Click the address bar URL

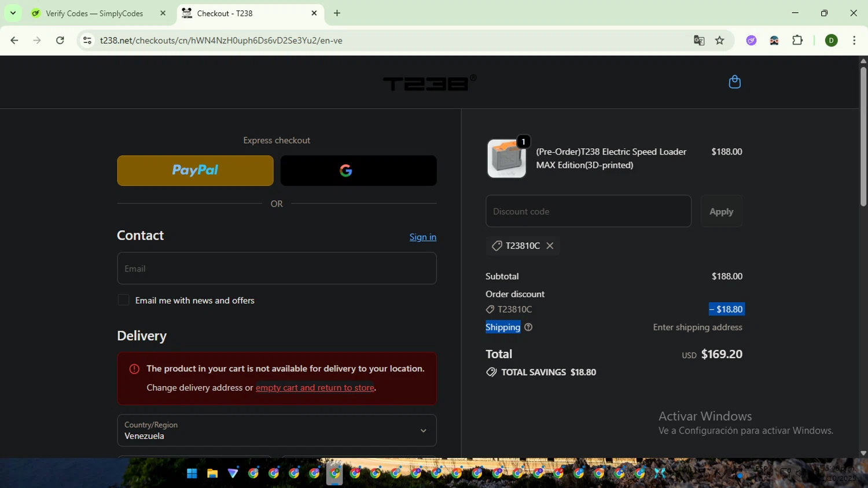tap(221, 41)
